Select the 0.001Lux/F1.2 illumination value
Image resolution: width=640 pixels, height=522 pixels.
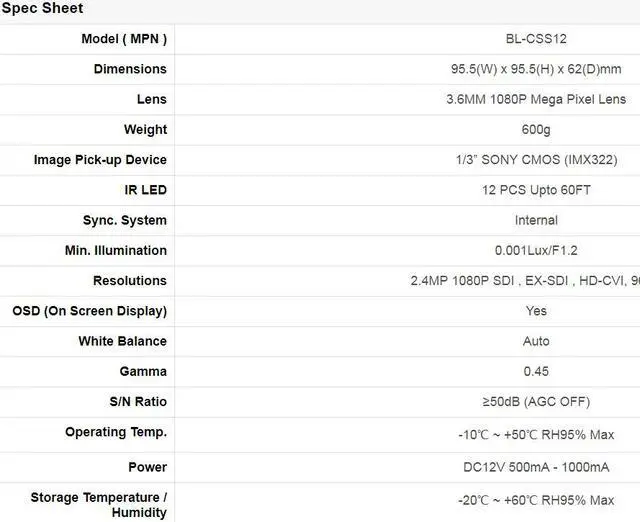pos(536,250)
